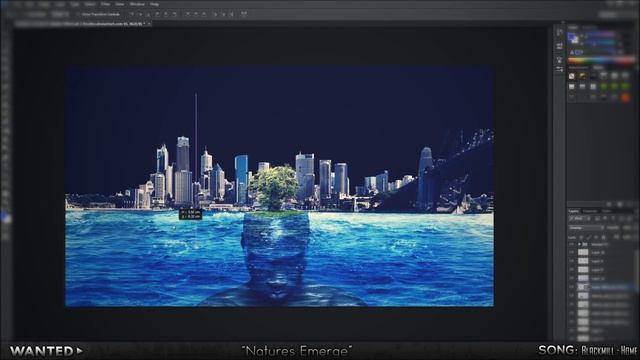The height and width of the screenshot is (360, 640).
Task: Click the red channel slider
Action: [x=600, y=35]
